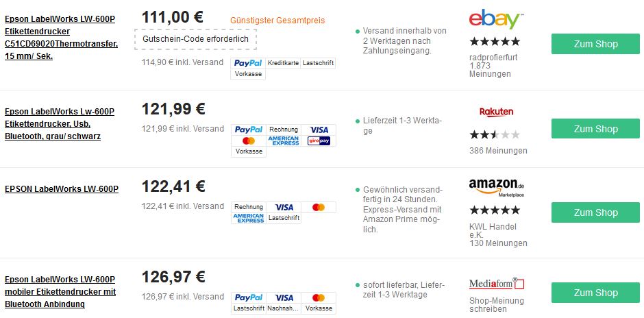Click the eBay shop logo
This screenshot has width=644, height=318.
pos(497,19)
